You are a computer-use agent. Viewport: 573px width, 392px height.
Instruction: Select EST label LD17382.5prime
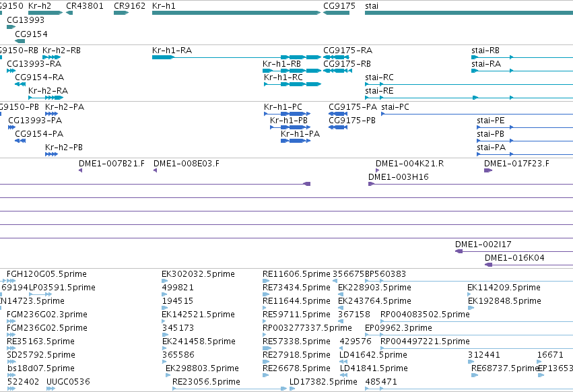tap(323, 382)
